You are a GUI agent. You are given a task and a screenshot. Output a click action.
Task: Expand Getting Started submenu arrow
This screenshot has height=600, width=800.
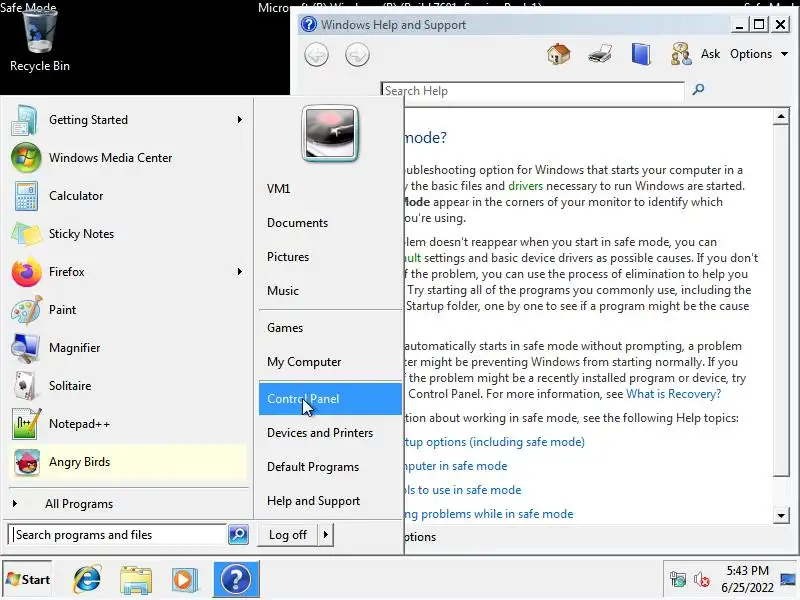[x=240, y=120]
